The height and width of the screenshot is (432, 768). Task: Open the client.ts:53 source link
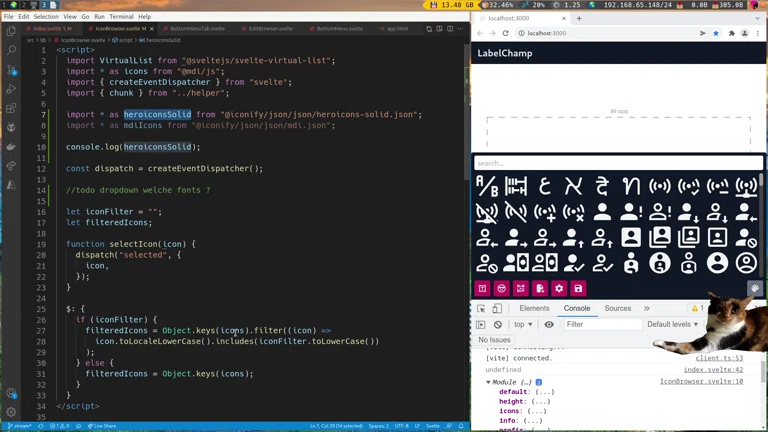[719, 359]
